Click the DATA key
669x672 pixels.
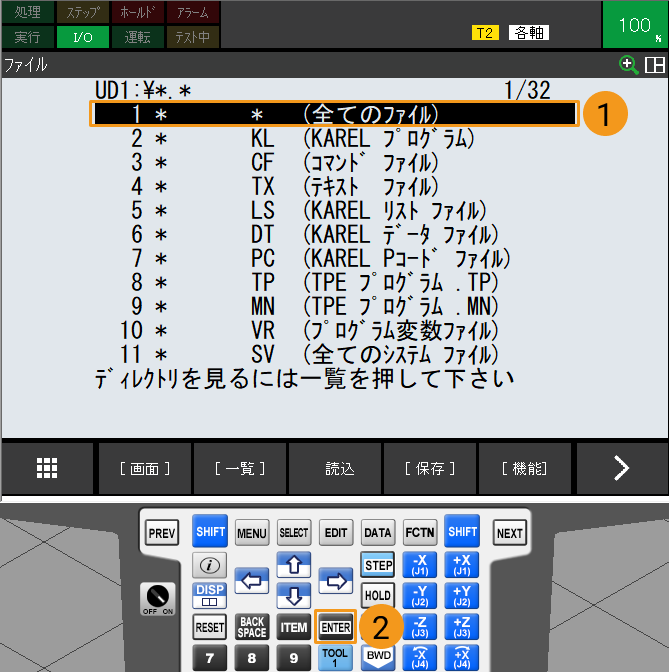tap(378, 533)
